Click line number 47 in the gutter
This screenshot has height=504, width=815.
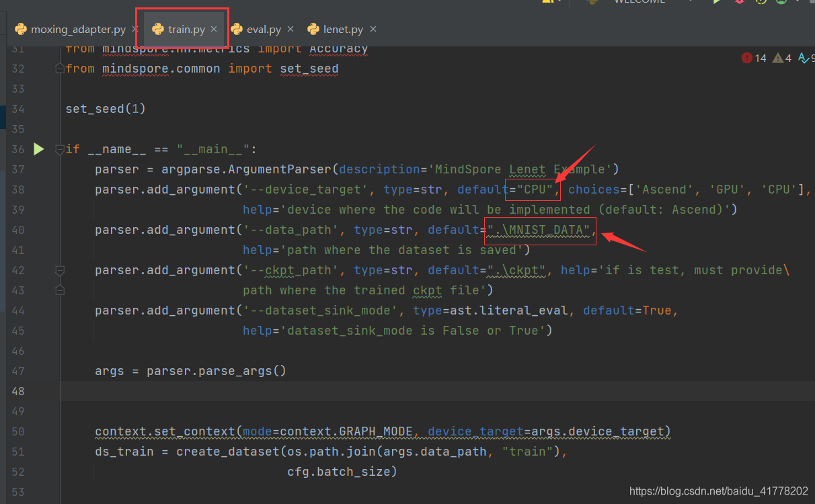(x=18, y=370)
